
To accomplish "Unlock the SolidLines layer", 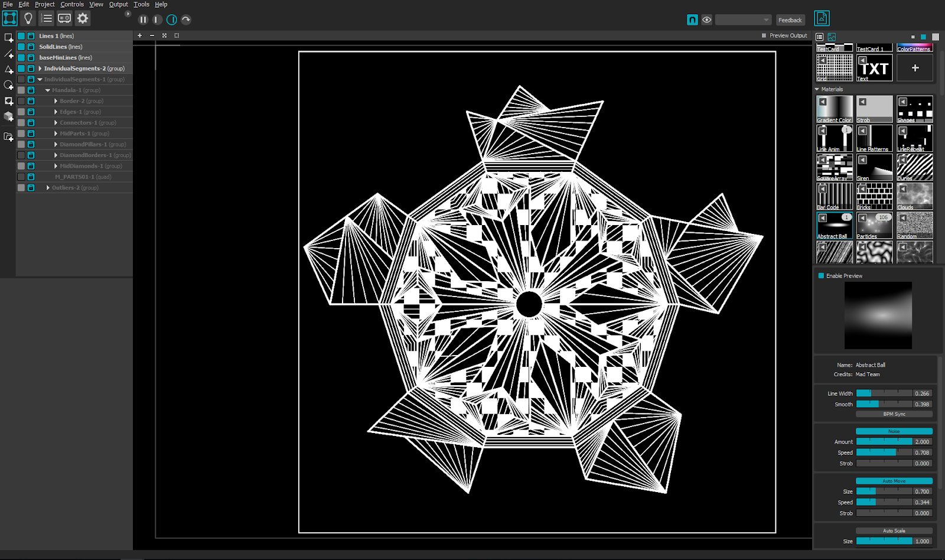I will [30, 47].
